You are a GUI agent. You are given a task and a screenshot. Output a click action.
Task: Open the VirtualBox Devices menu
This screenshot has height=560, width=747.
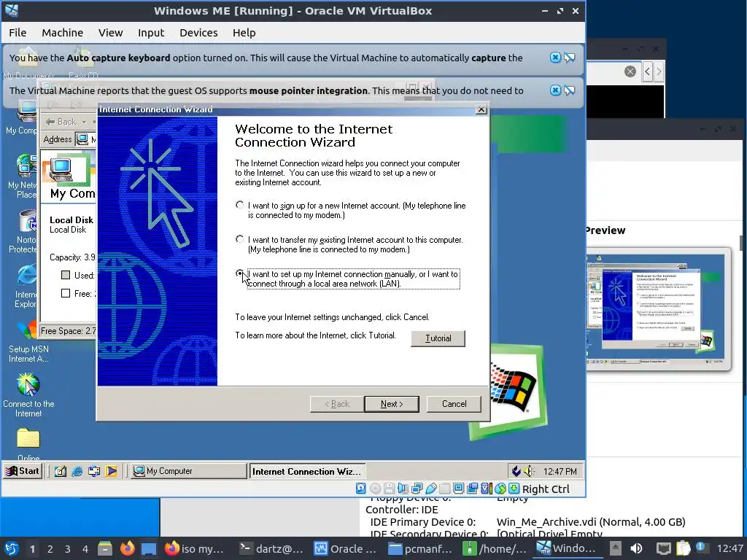pyautogui.click(x=198, y=33)
